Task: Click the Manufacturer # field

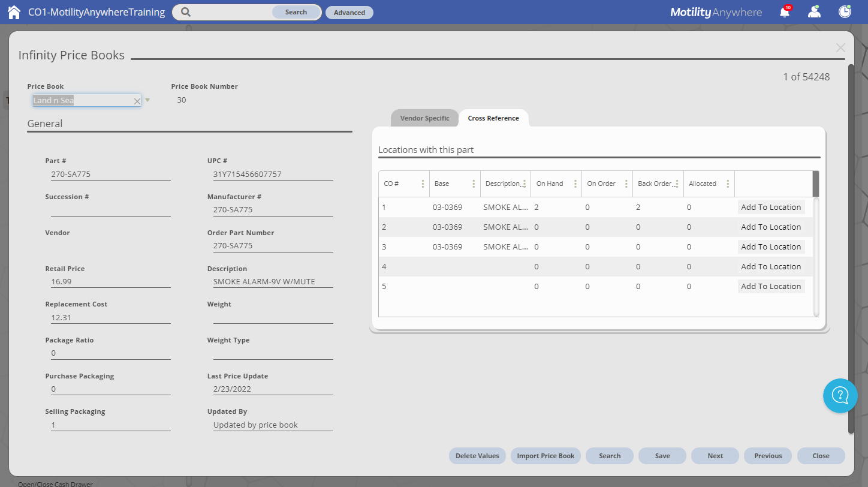Action: click(273, 210)
